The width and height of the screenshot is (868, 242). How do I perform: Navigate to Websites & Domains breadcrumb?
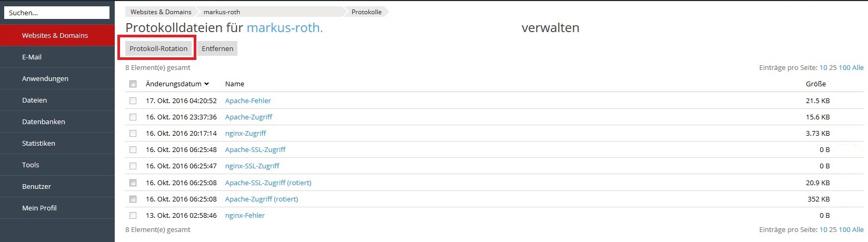[x=161, y=12]
